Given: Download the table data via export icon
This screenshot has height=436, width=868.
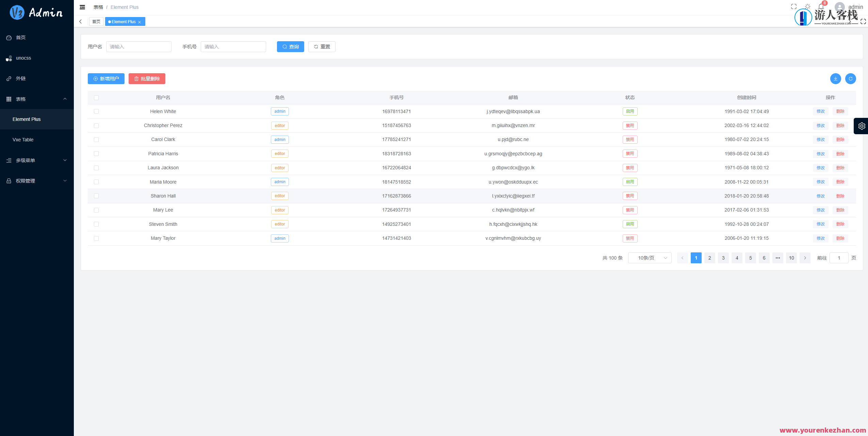Looking at the screenshot, I should tap(835, 79).
